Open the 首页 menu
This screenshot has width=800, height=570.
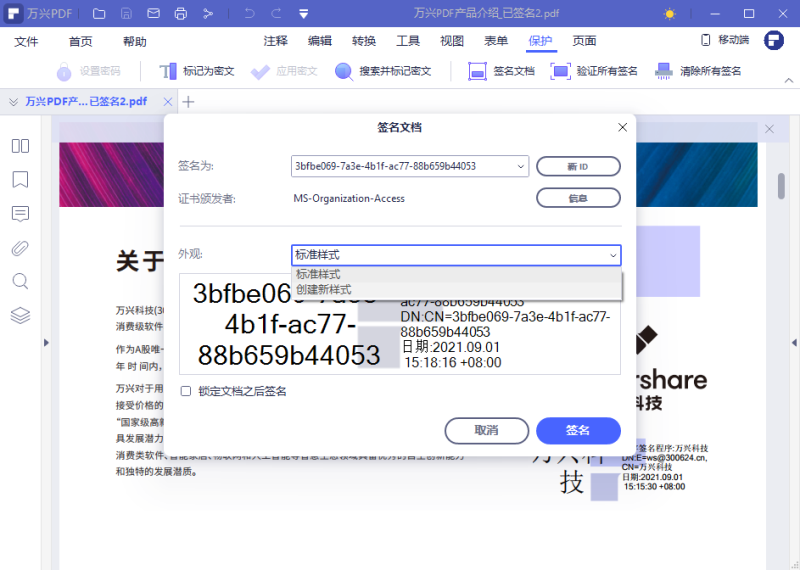pos(81,41)
